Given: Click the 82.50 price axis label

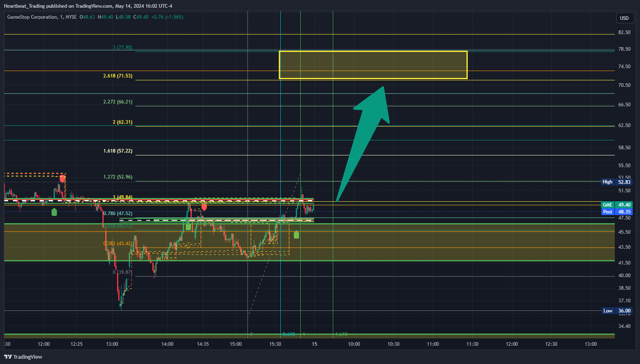Looking at the screenshot, I should [x=624, y=32].
